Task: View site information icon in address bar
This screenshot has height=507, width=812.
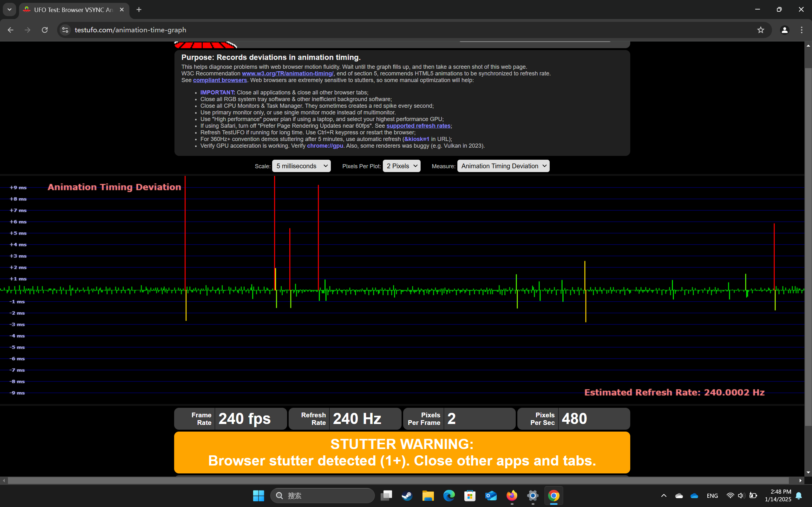Action: (65, 30)
